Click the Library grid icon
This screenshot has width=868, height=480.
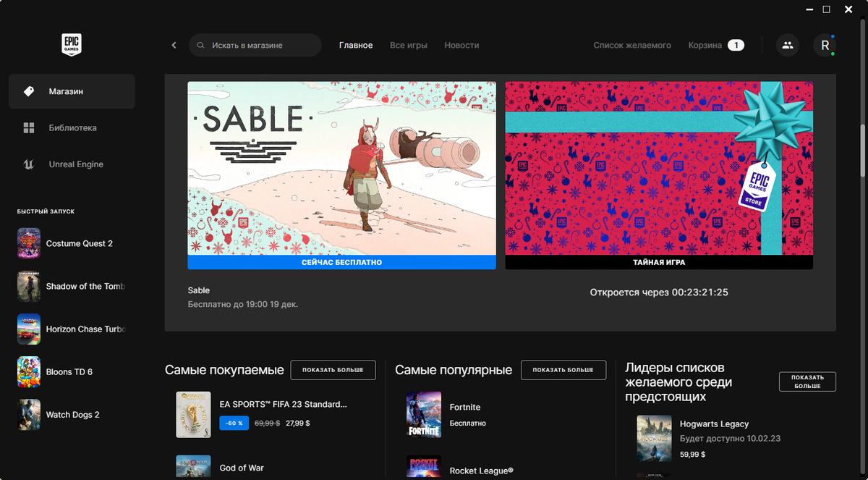click(x=29, y=127)
